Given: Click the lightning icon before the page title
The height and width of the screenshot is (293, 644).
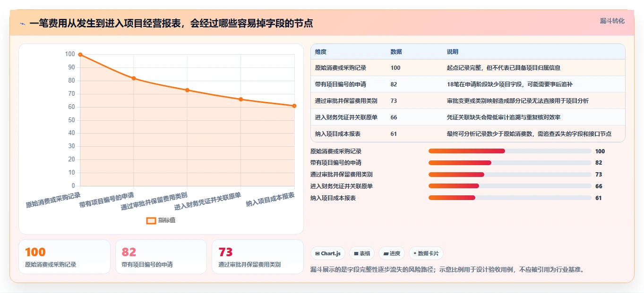Looking at the screenshot, I should pyautogui.click(x=22, y=24).
